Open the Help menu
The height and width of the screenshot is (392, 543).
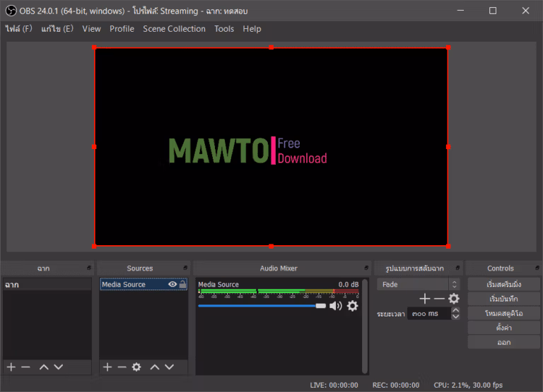click(x=252, y=29)
